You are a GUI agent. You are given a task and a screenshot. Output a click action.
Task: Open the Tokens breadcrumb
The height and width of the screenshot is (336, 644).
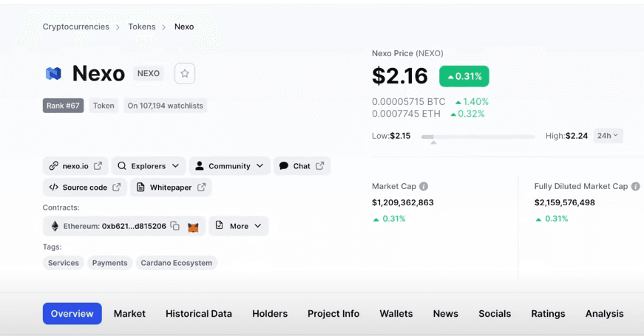click(x=142, y=27)
